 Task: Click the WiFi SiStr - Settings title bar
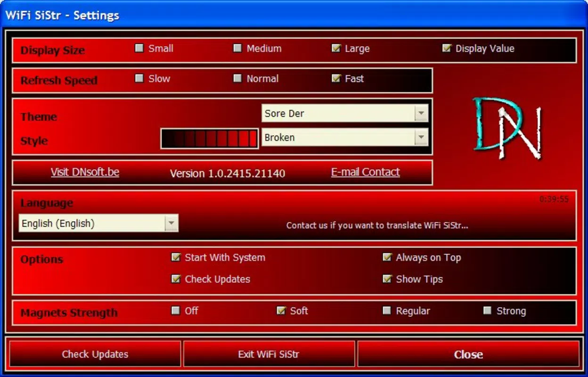click(294, 15)
